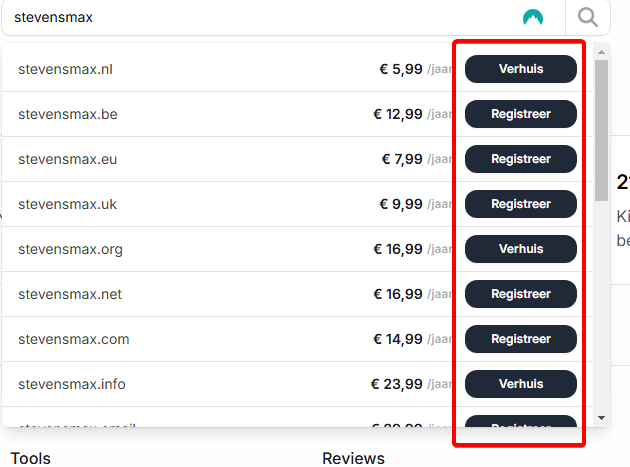This screenshot has width=630, height=467.
Task: Register the stevensmax.uk domain
Action: pos(521,204)
